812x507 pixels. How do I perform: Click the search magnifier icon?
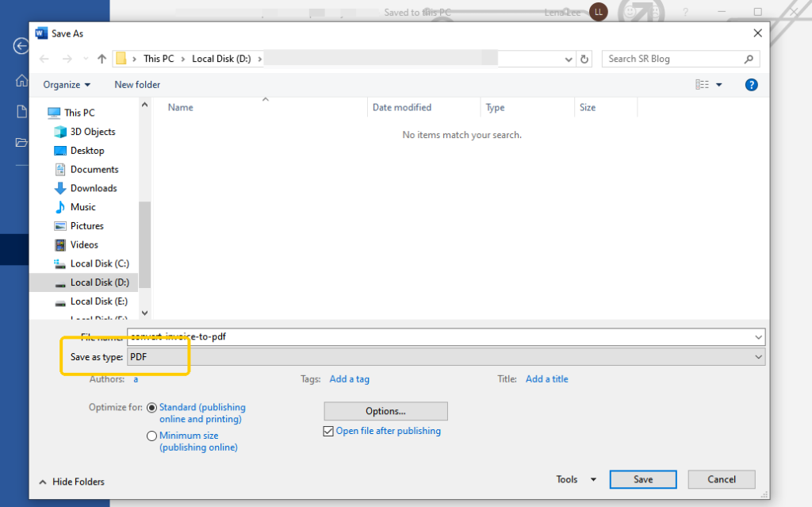pyautogui.click(x=749, y=59)
